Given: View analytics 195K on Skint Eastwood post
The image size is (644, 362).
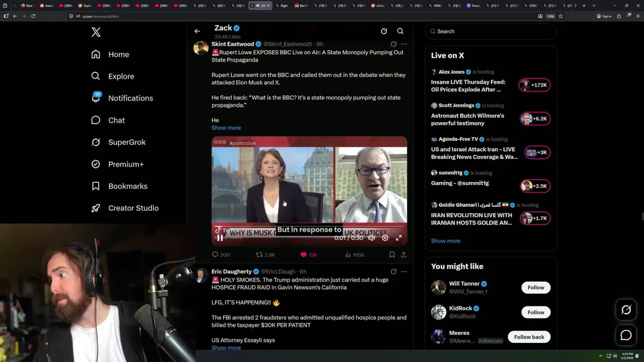Looking at the screenshot, I should (x=354, y=255).
